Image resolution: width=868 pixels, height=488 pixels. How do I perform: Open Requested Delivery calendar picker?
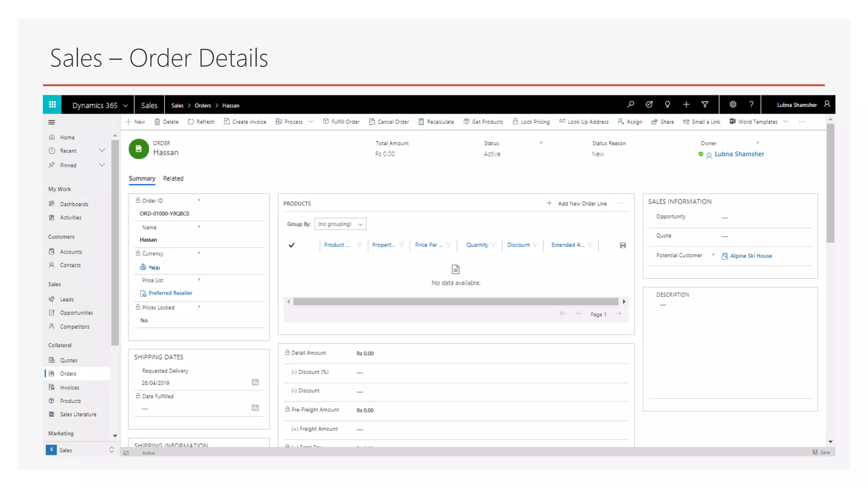coord(255,382)
